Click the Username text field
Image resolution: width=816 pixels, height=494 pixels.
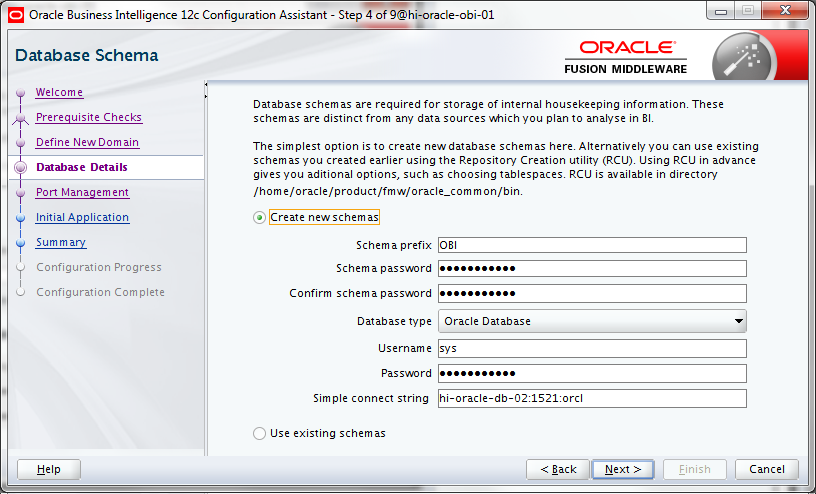point(592,348)
